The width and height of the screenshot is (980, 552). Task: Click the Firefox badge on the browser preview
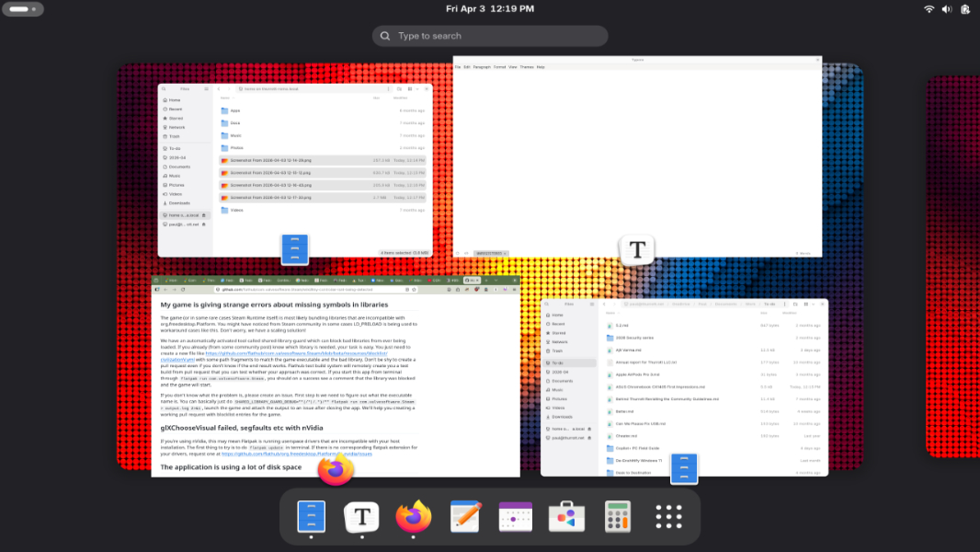[336, 469]
